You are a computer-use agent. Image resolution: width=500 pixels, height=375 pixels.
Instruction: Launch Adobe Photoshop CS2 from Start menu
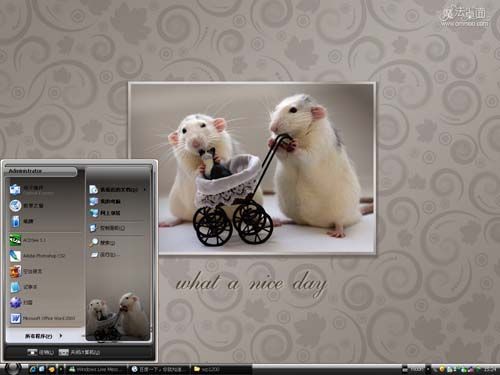click(x=43, y=256)
